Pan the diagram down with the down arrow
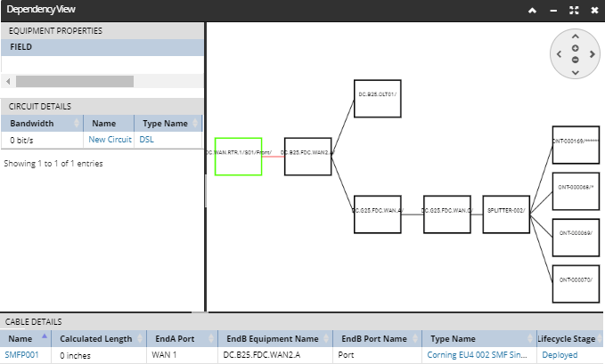Viewport: 605px width, 364px height. (576, 72)
